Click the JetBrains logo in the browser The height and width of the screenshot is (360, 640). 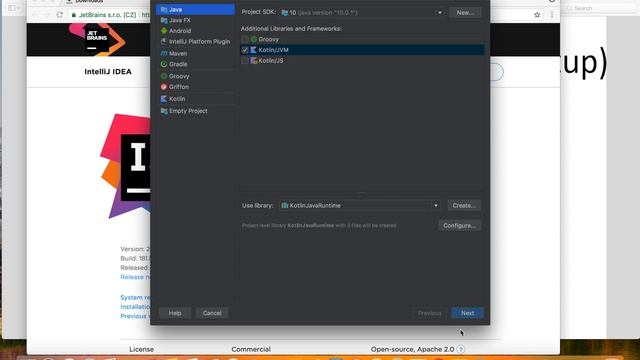point(97,40)
